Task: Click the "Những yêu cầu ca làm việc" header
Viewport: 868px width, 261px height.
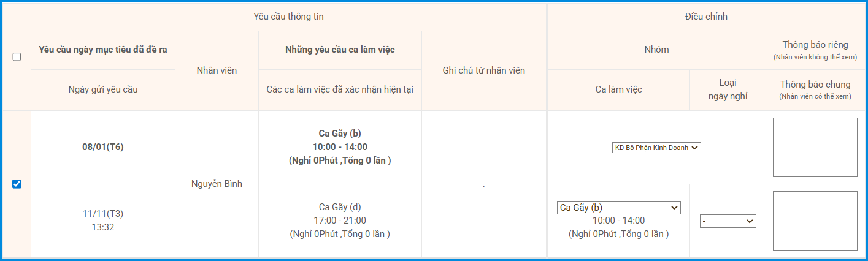Action: 340,50
